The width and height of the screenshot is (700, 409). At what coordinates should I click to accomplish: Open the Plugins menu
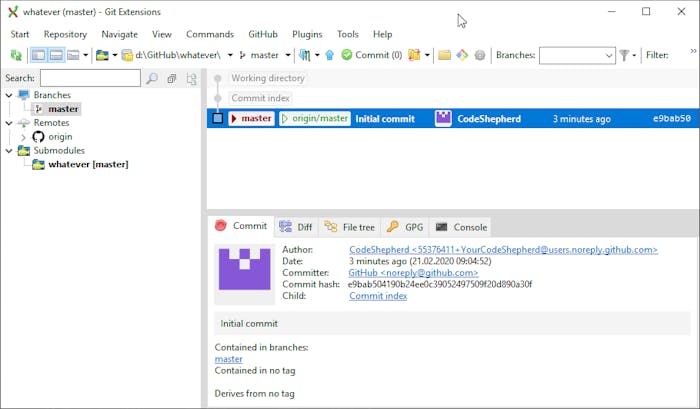[x=307, y=34]
